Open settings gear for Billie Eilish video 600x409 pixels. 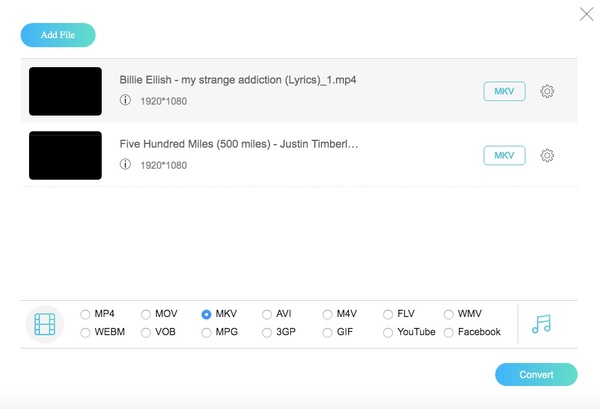point(547,91)
